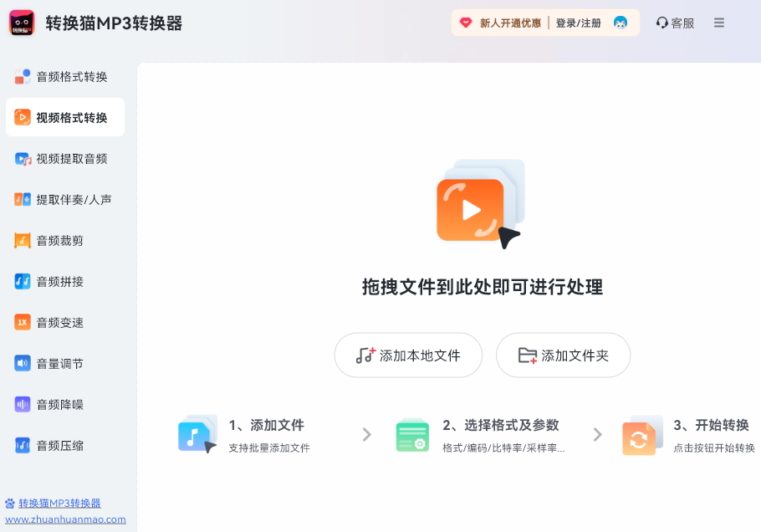Select the 提取伴奏/人声 tool
Viewport: 761px width, 532px height.
pyautogui.click(x=64, y=199)
